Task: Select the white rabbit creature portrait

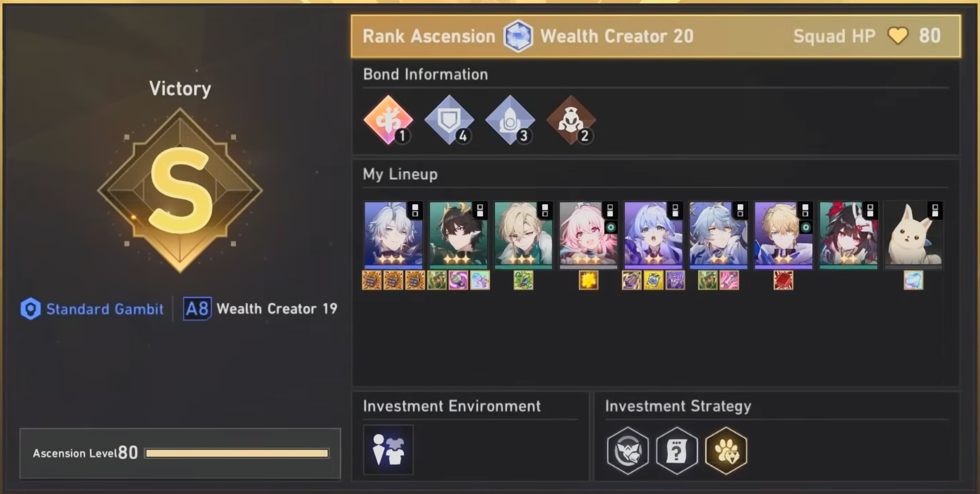Action: 914,235
